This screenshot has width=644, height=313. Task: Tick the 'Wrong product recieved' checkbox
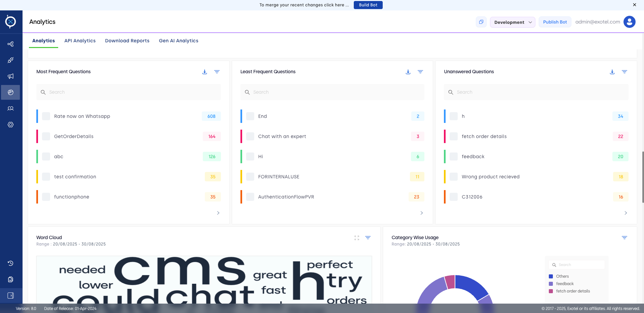454,177
